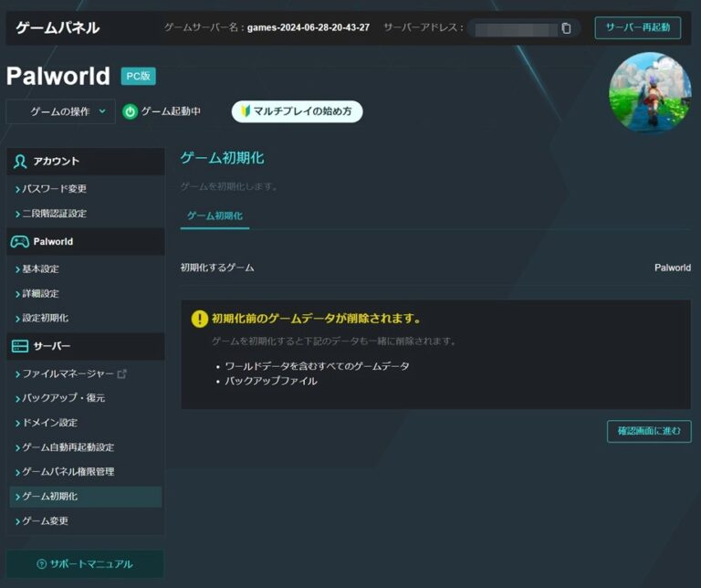Click the round Palworld game thumbnail

(x=650, y=91)
